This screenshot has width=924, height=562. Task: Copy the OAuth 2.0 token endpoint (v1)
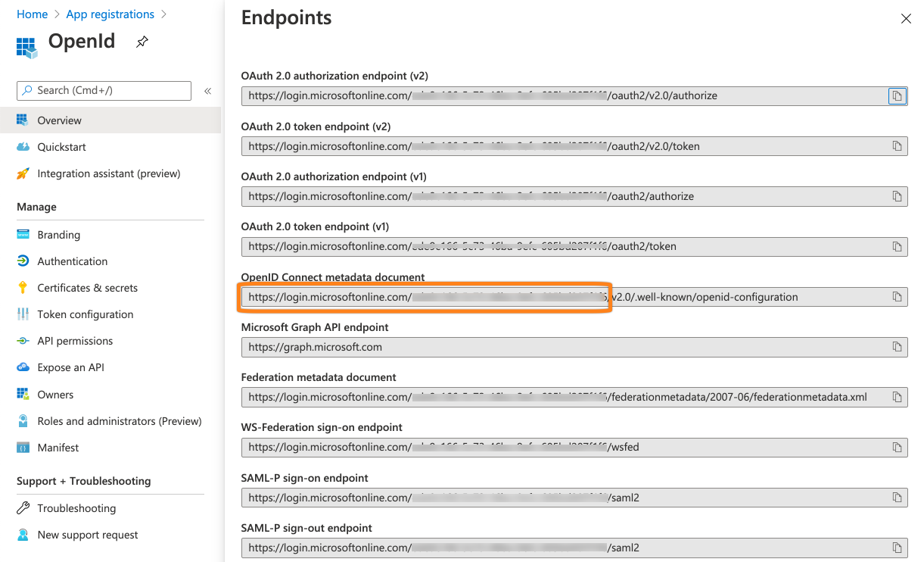[898, 246]
